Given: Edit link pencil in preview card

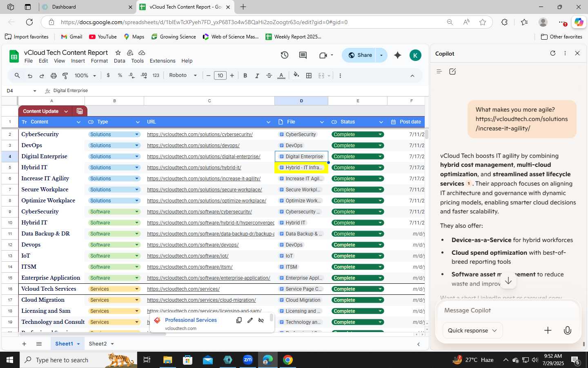Looking at the screenshot, I should pyautogui.click(x=250, y=320).
